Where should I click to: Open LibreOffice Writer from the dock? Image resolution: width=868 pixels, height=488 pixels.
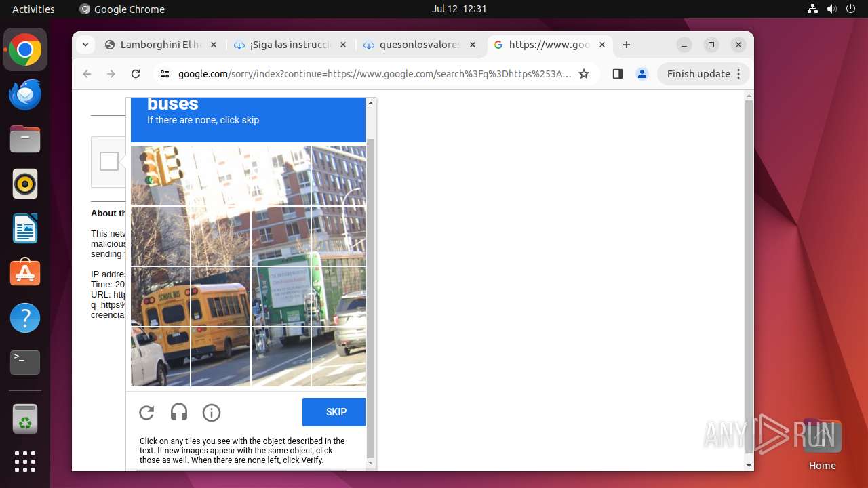coord(25,228)
